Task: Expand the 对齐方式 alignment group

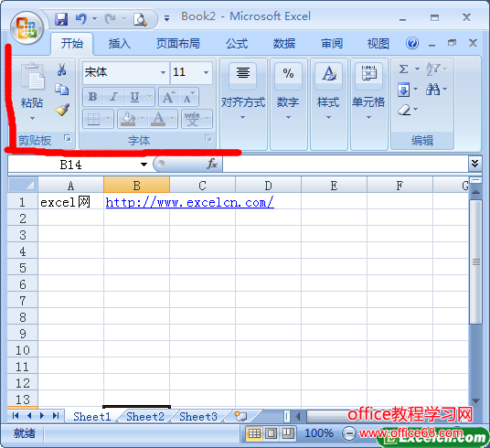Action: (243, 104)
